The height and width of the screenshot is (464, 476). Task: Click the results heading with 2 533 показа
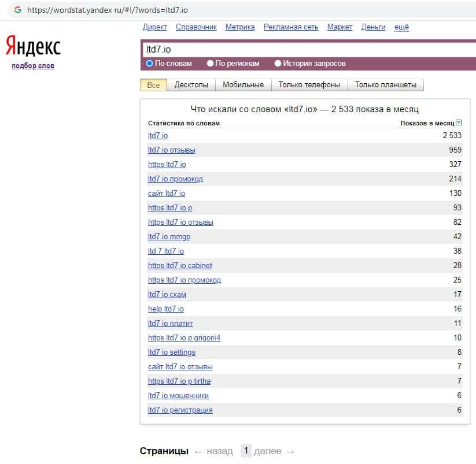click(x=304, y=109)
